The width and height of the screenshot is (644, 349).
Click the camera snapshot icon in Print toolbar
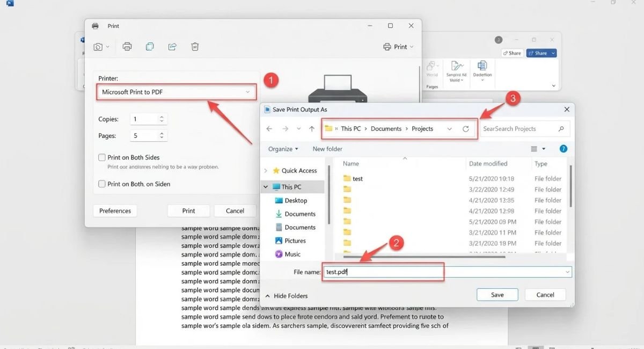pos(98,47)
